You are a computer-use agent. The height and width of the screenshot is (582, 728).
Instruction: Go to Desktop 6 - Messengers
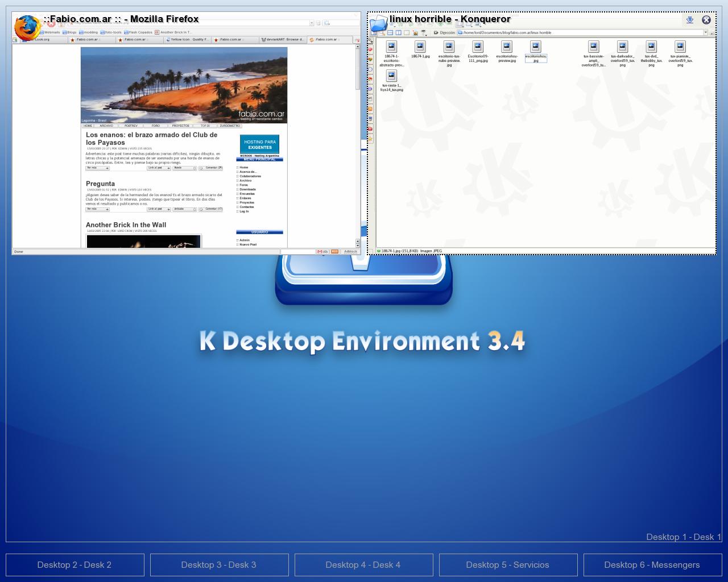[x=652, y=565]
